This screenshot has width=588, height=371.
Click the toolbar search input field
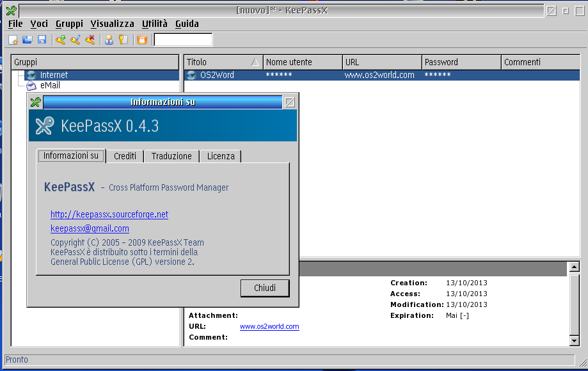pyautogui.click(x=183, y=40)
